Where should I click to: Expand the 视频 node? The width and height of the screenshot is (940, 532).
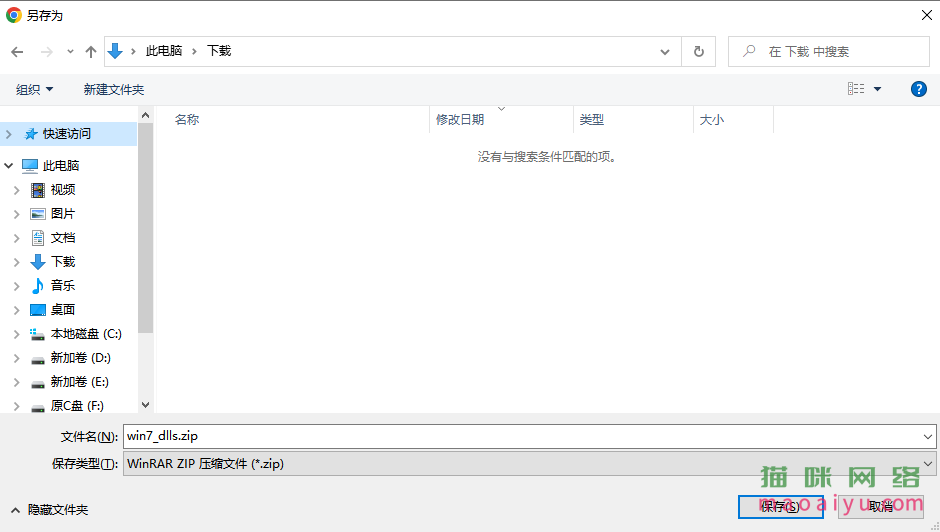pos(17,190)
